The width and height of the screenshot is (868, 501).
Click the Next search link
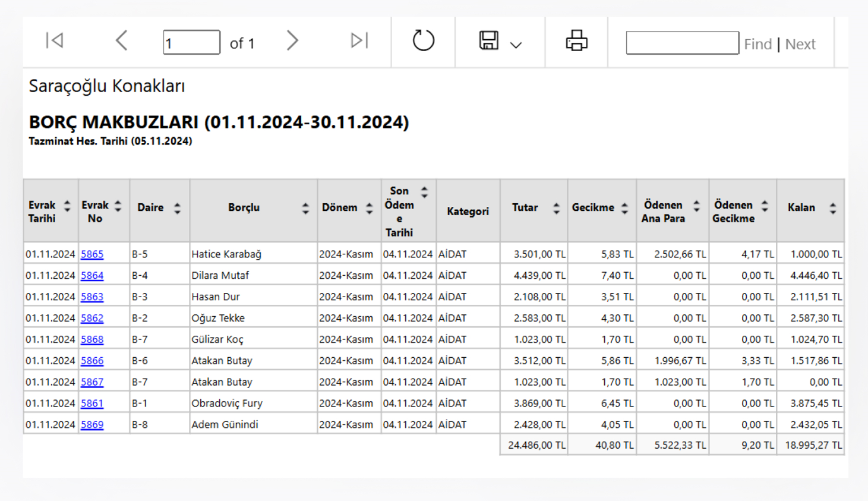(x=800, y=44)
